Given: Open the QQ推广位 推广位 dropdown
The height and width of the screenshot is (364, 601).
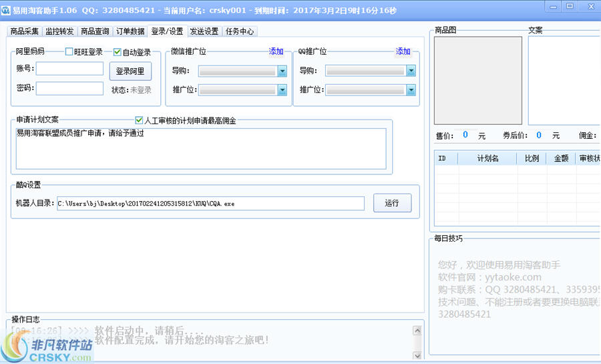Looking at the screenshot, I should (411, 90).
